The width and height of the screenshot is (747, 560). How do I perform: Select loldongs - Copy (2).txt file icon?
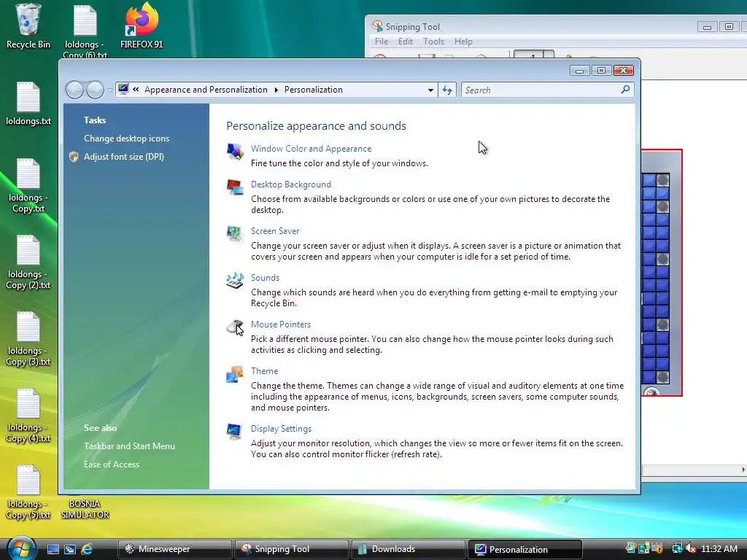coord(28,262)
